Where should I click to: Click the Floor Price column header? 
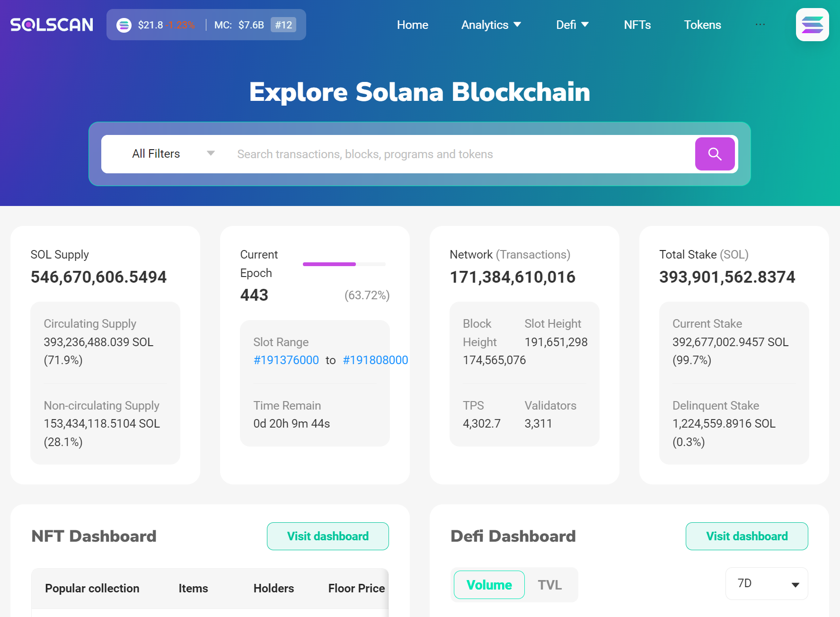pos(356,588)
